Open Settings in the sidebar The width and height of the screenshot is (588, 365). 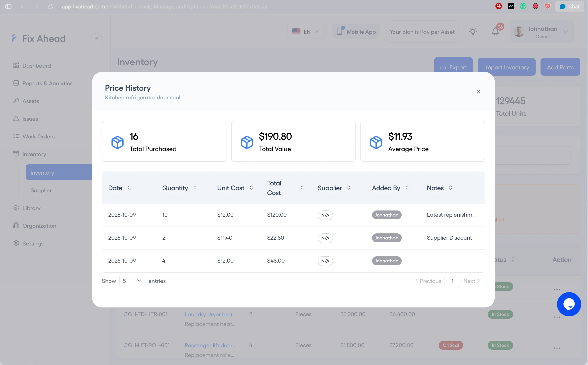pos(28,244)
